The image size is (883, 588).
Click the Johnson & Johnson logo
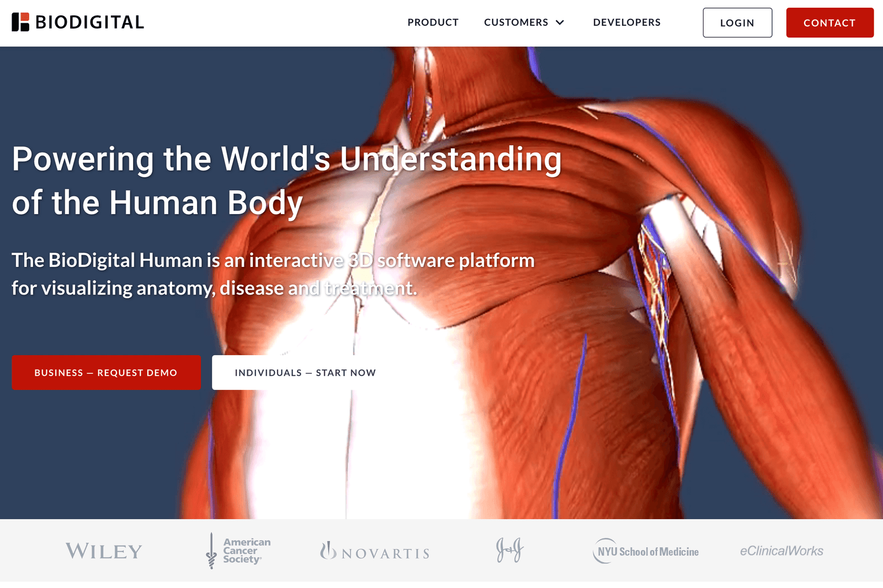tap(509, 550)
